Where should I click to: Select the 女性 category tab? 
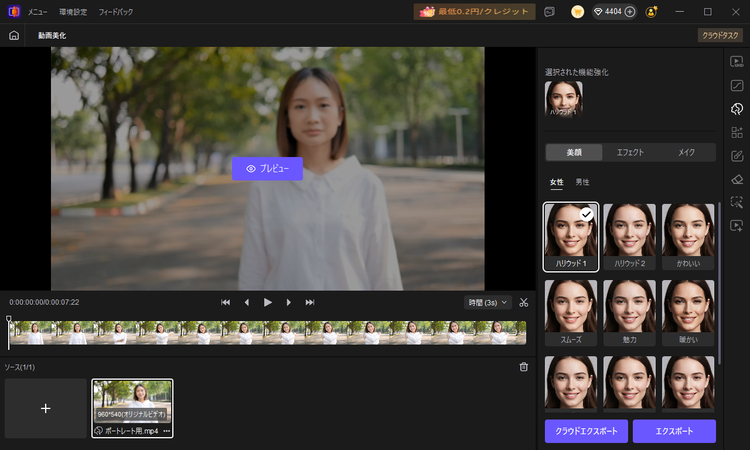coord(556,182)
